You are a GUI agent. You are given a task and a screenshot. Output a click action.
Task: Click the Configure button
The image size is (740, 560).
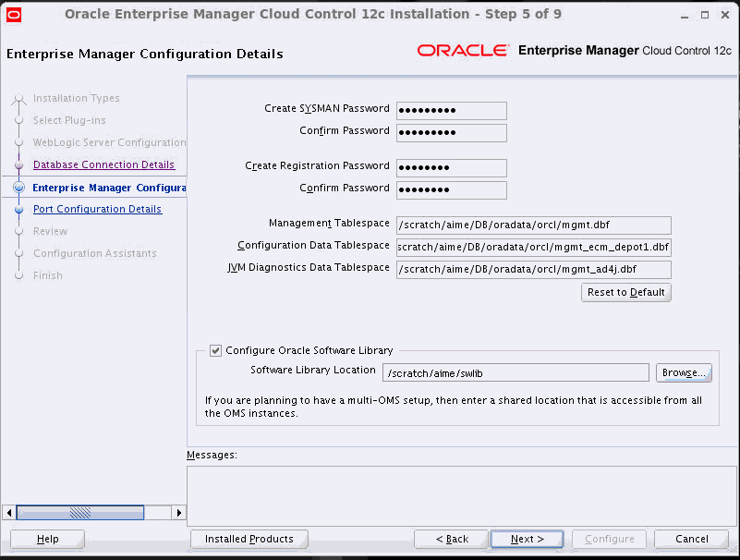tap(609, 539)
